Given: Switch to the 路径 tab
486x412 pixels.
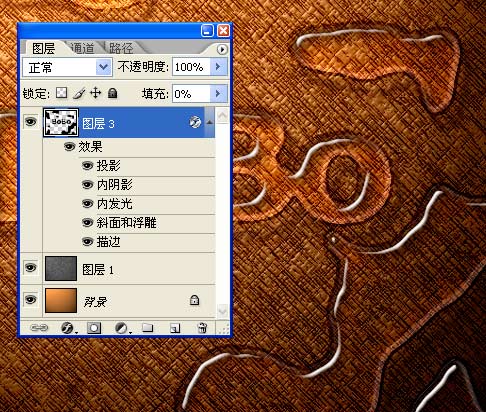Looking at the screenshot, I should point(121,48).
